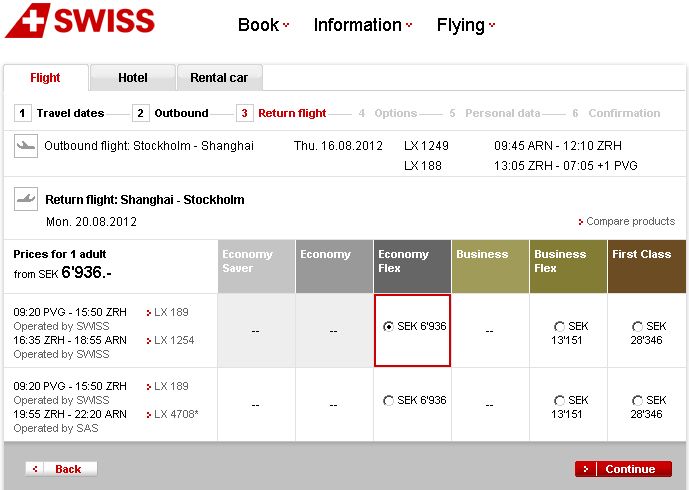Click the red arrow beside Compare products
The width and height of the screenshot is (689, 490).
point(580,222)
